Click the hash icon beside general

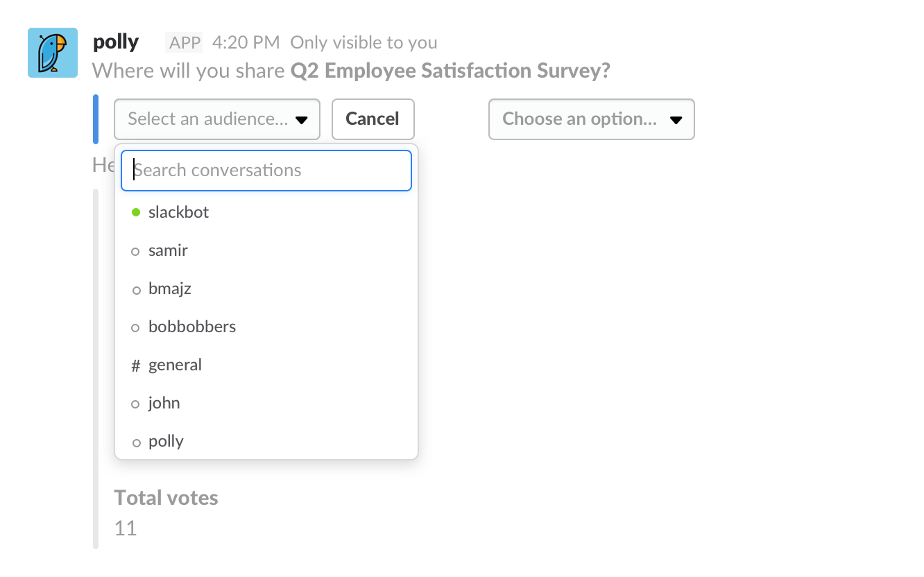coord(136,365)
